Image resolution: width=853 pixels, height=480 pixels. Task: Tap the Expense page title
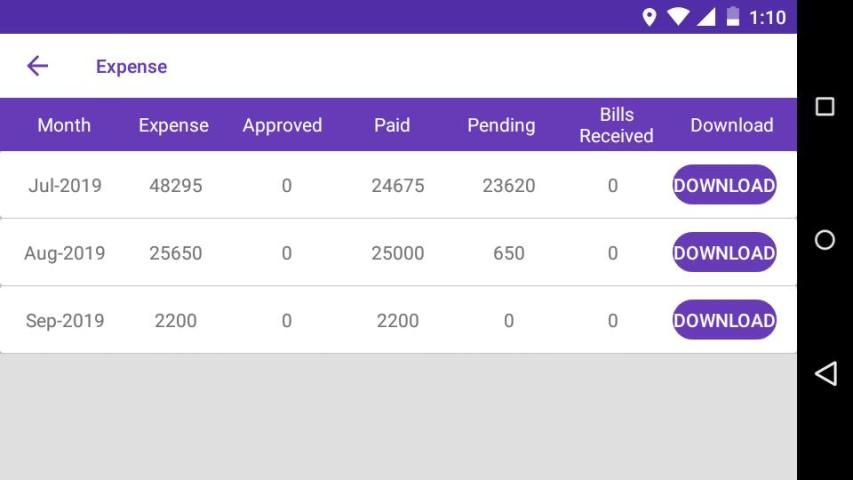point(131,67)
